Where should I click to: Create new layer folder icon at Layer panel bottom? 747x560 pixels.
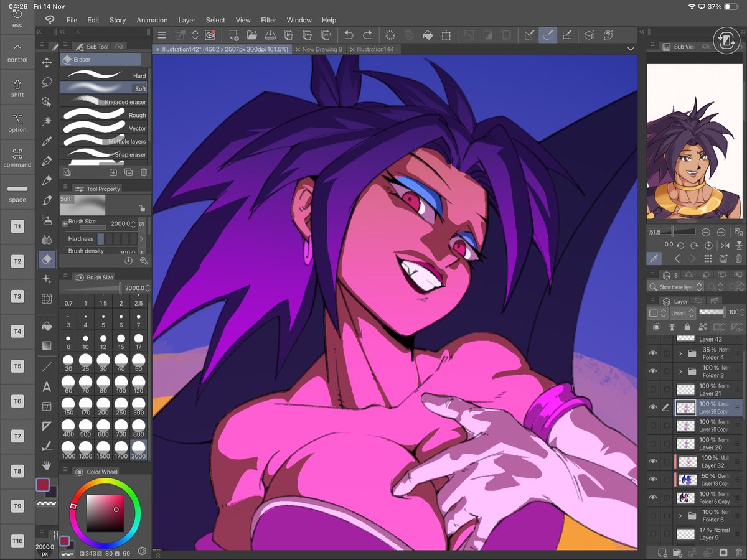click(x=677, y=552)
